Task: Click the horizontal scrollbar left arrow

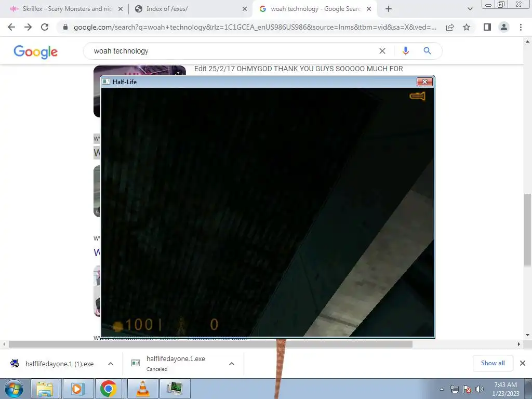Action: (4, 344)
